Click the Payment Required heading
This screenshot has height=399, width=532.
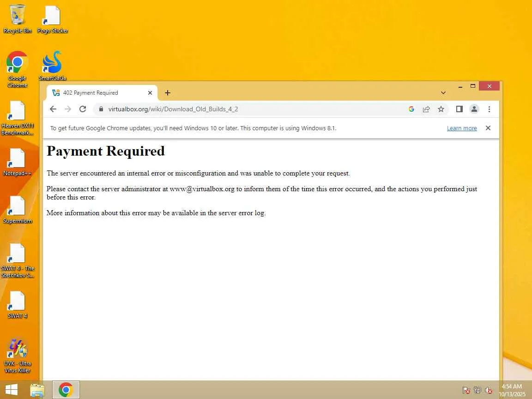pos(105,151)
